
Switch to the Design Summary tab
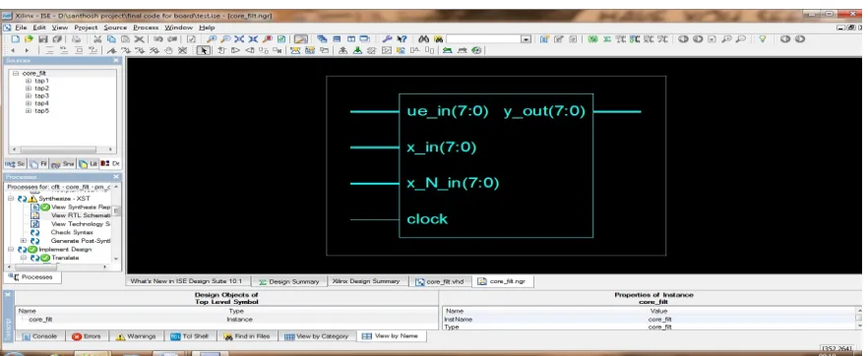click(289, 281)
